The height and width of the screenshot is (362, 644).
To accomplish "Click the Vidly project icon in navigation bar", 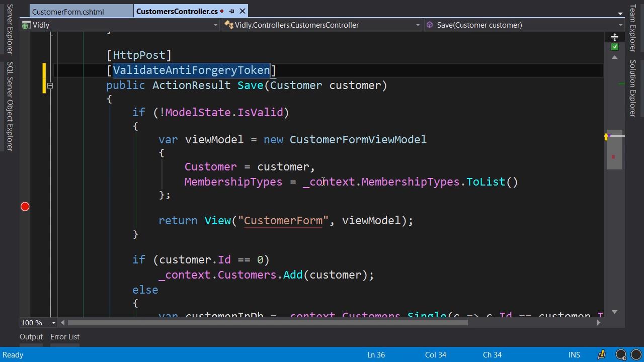I will pos(26,25).
